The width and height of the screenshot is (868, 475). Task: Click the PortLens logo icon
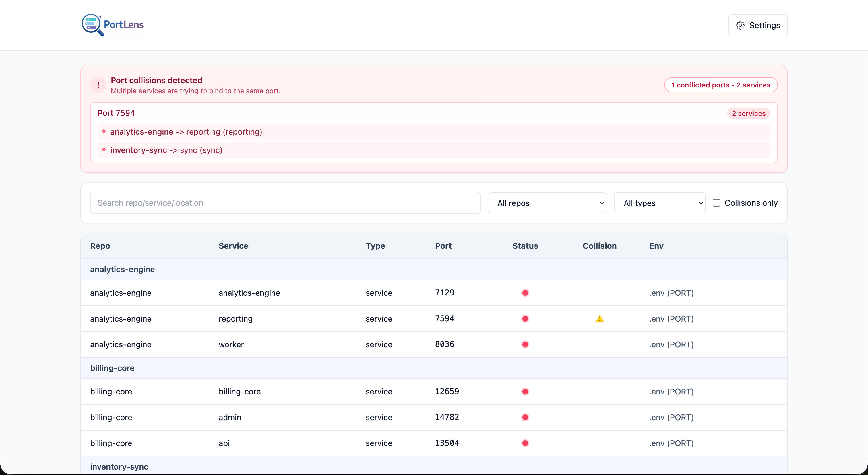[x=92, y=25]
